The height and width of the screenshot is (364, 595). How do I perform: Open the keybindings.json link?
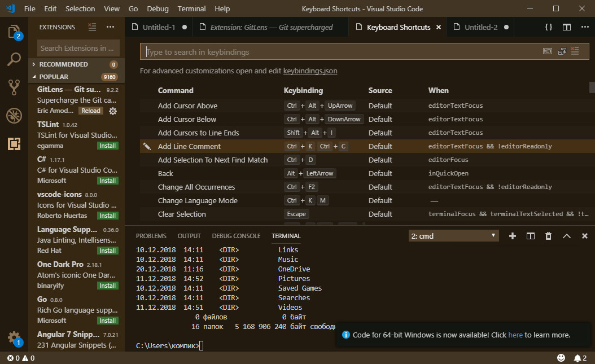(310, 71)
